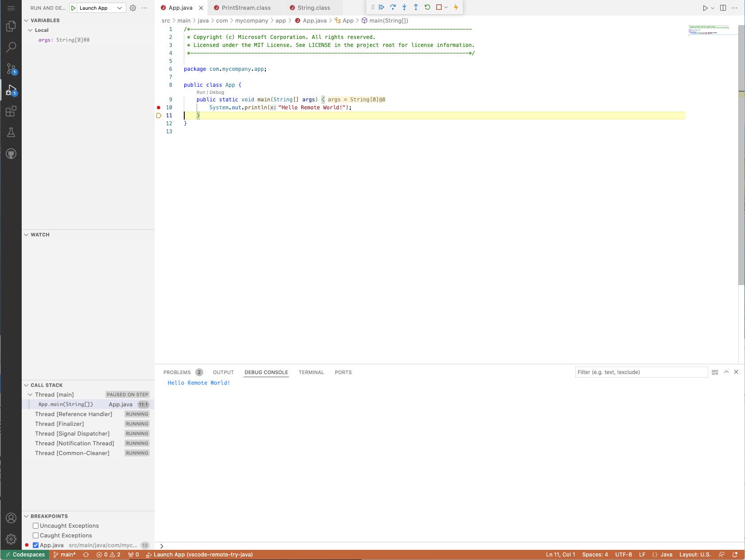This screenshot has height=560, width=745.
Task: Switch to String.class tab
Action: [x=314, y=8]
